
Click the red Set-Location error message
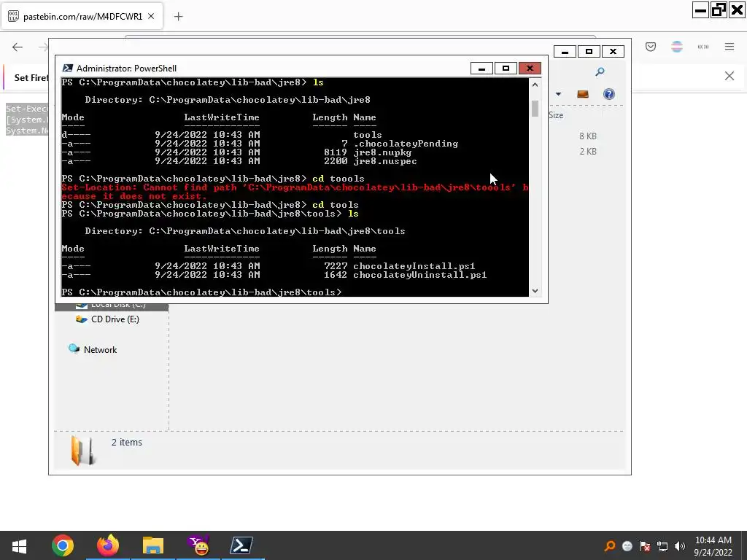point(295,192)
